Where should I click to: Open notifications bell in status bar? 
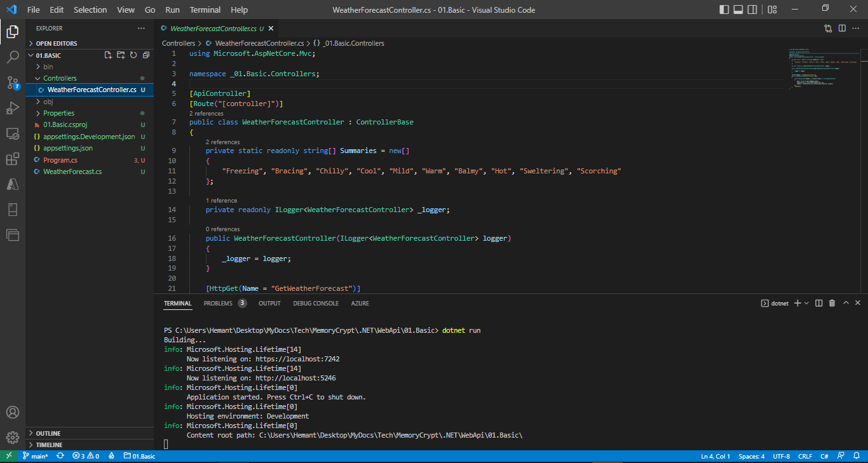tap(857, 456)
